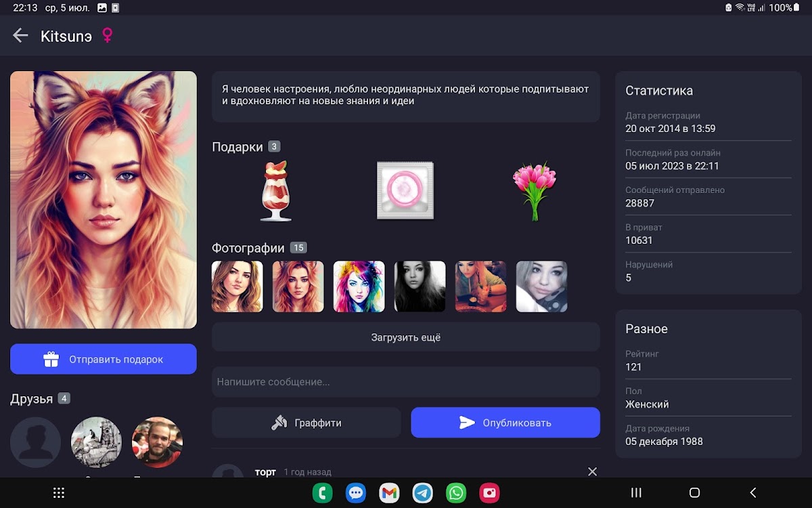This screenshot has height=508, width=812.
Task: Load more photos with Загрузить ещё
Action: click(405, 337)
